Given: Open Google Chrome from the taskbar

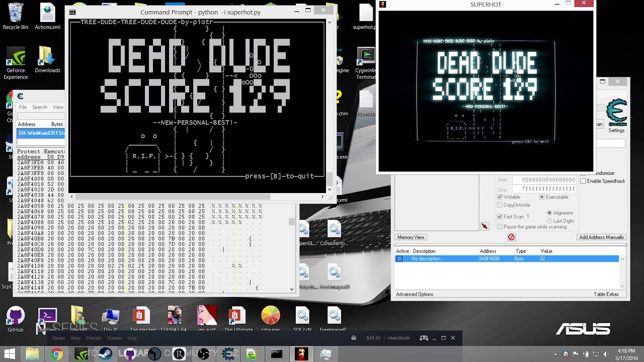Looking at the screenshot, I should 56,354.
